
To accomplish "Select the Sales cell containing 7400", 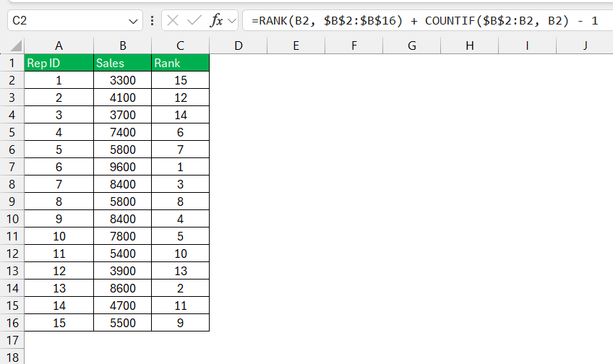I will pyautogui.click(x=123, y=132).
